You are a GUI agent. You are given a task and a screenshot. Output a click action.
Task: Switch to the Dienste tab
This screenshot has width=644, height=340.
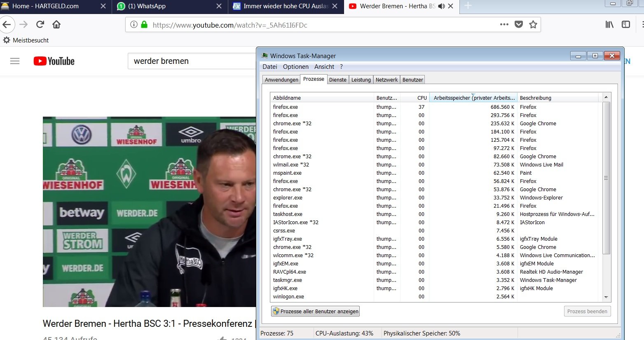click(x=338, y=80)
